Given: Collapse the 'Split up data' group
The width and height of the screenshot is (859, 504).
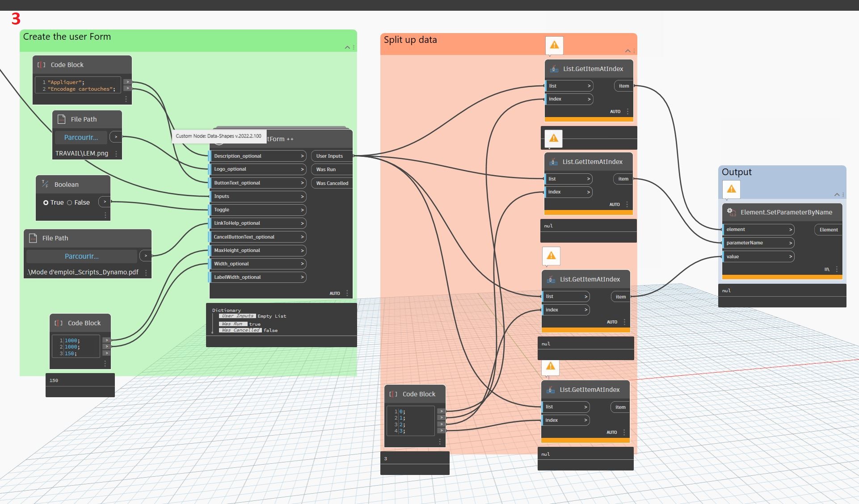Looking at the screenshot, I should point(627,51).
